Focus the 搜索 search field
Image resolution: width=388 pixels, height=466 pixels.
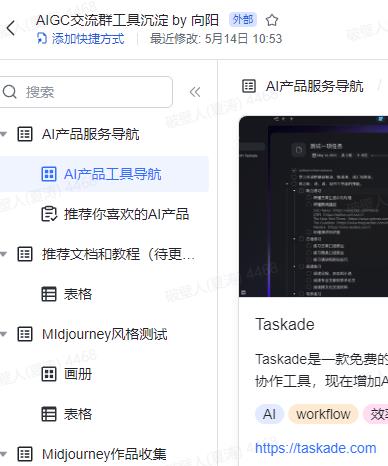point(86,92)
